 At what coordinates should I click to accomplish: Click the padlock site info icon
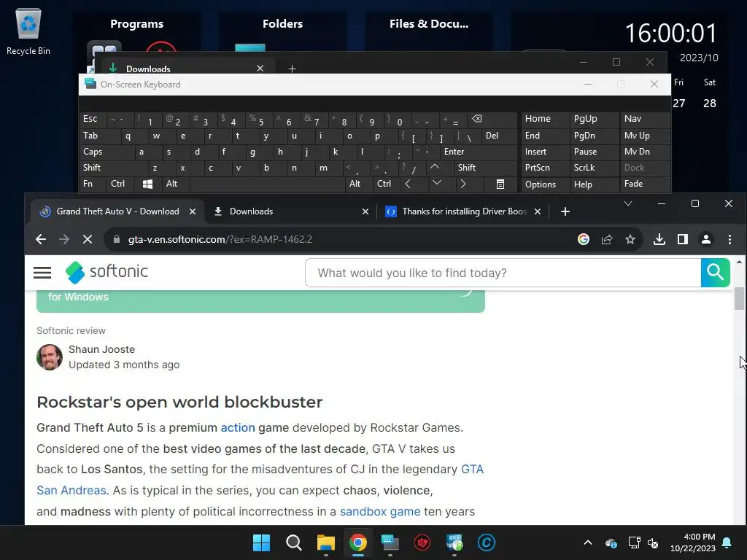(x=117, y=239)
